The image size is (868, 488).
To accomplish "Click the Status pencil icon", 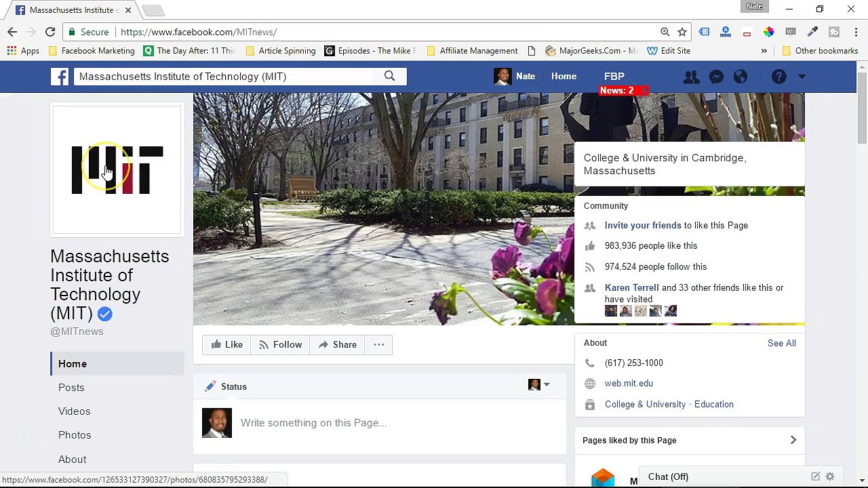I will pyautogui.click(x=210, y=386).
